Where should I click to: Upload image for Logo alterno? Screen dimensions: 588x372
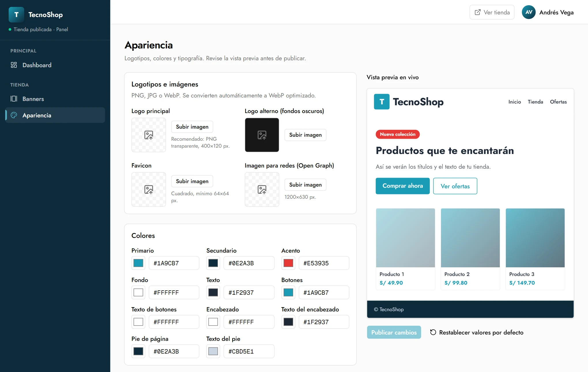tap(306, 135)
